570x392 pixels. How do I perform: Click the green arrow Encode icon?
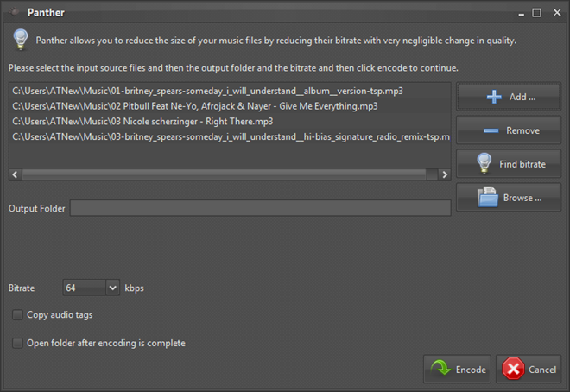point(440,368)
